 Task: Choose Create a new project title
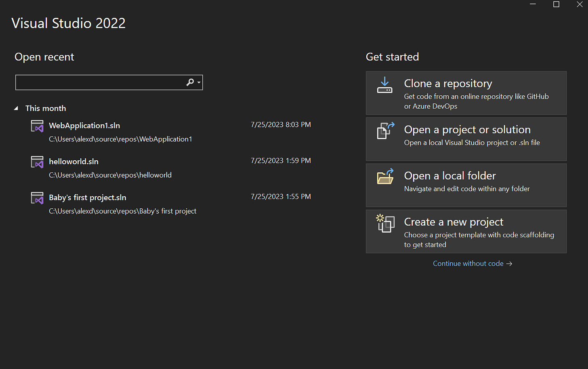click(x=454, y=222)
